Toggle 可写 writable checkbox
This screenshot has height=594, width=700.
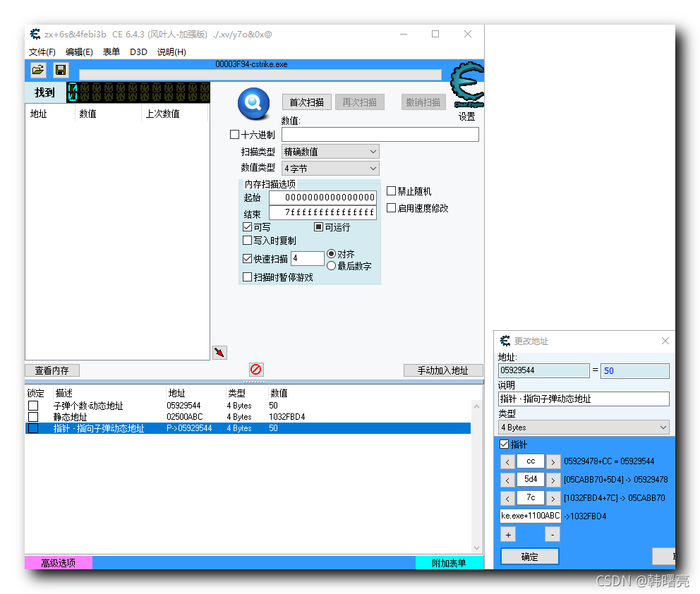pos(247,226)
